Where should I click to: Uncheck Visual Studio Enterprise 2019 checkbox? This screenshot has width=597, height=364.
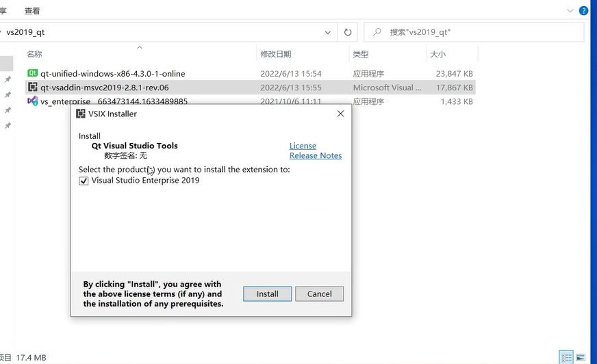pyautogui.click(x=84, y=181)
